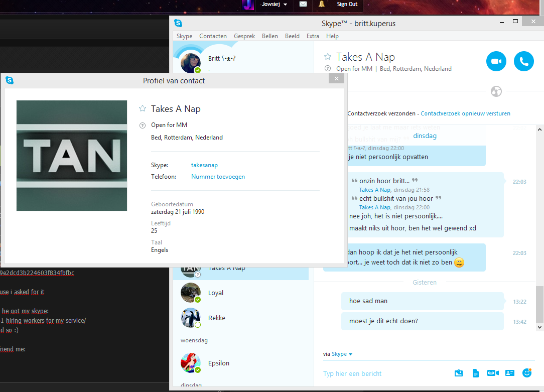Click the 'moest je dit echt doen?' message
The height and width of the screenshot is (392, 544).
point(422,321)
